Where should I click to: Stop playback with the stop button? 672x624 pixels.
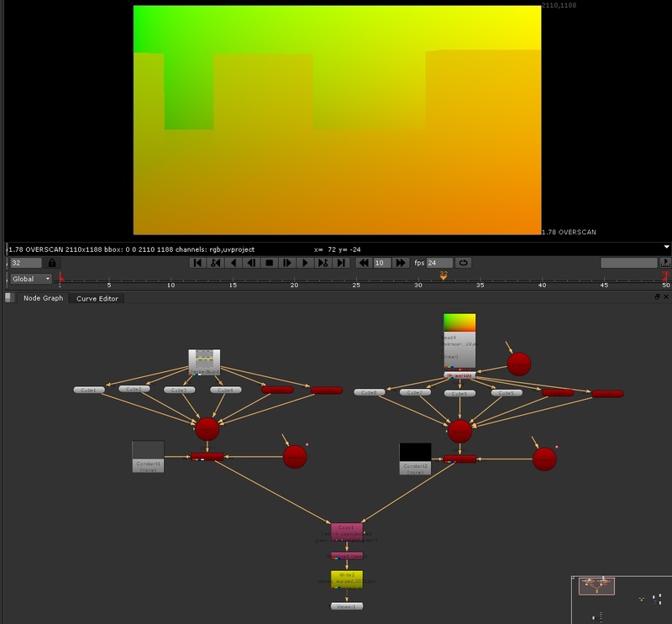pos(270,263)
